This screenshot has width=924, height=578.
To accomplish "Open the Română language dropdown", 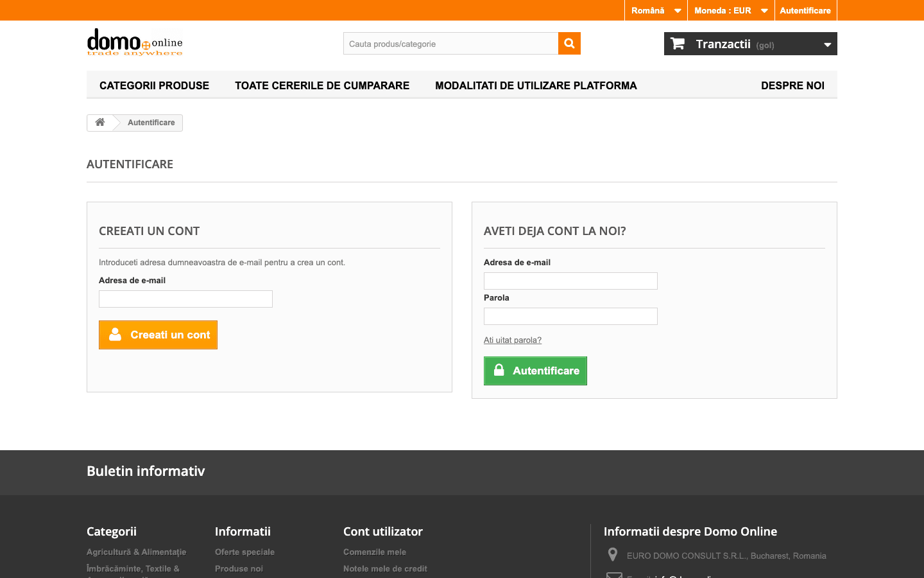I will (656, 10).
